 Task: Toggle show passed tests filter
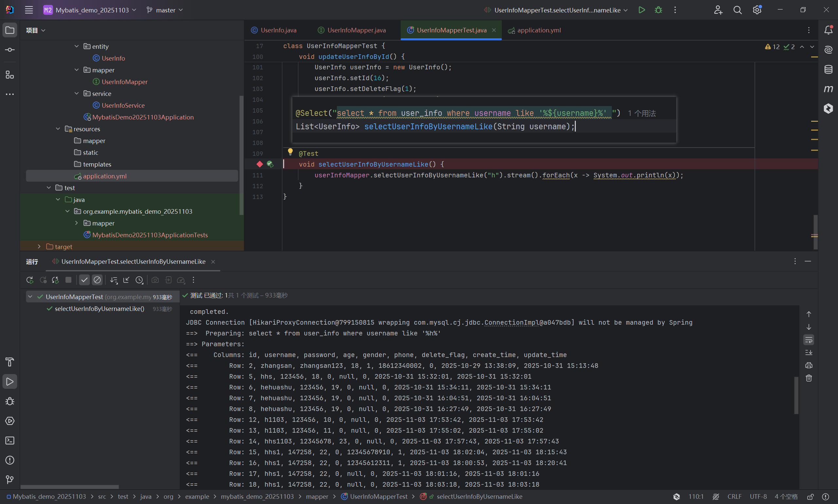pos(84,280)
